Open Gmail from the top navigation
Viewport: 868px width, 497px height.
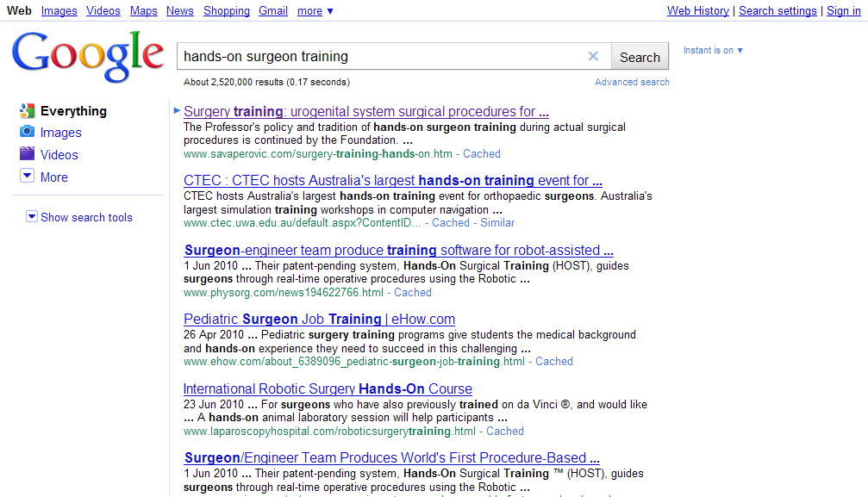[273, 11]
